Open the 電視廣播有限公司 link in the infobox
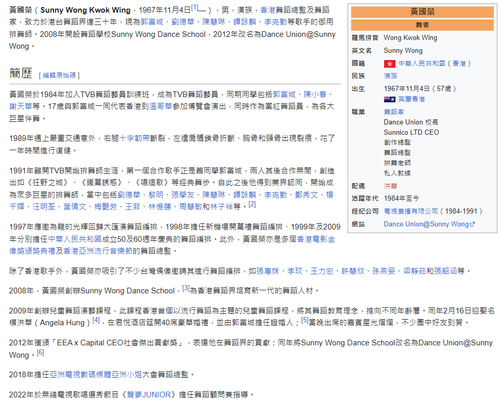 (x=411, y=211)
